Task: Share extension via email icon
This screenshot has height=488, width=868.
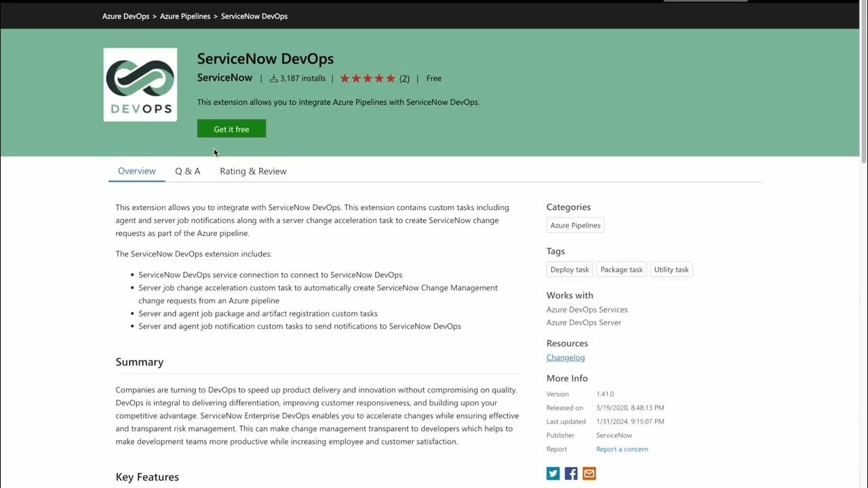Action: (x=589, y=474)
